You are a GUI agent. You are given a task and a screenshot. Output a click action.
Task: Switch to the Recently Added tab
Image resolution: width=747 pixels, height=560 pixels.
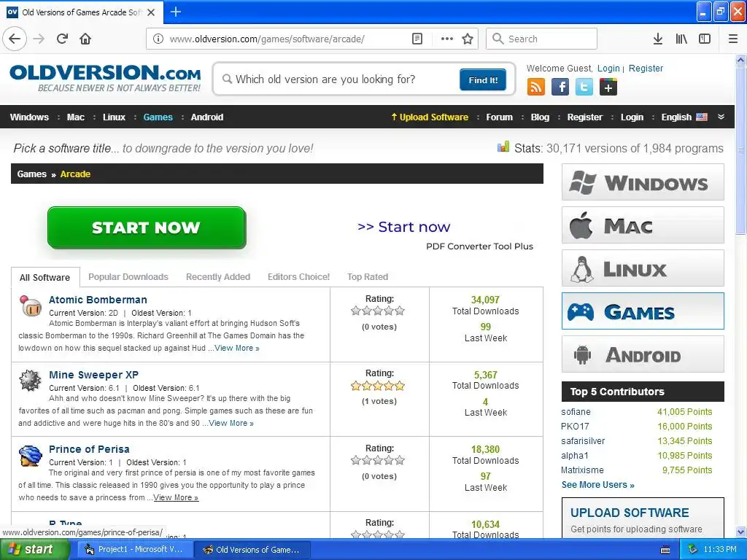(217, 276)
